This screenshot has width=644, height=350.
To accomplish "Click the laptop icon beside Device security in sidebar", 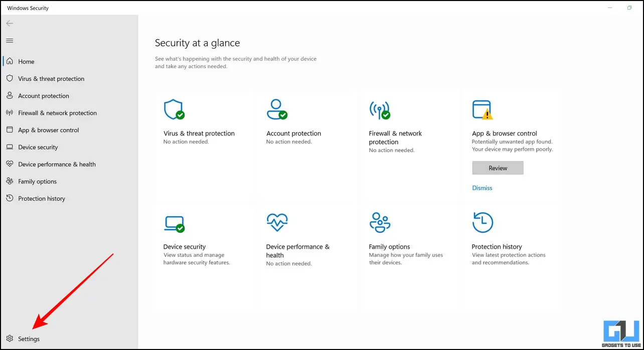I will point(10,147).
